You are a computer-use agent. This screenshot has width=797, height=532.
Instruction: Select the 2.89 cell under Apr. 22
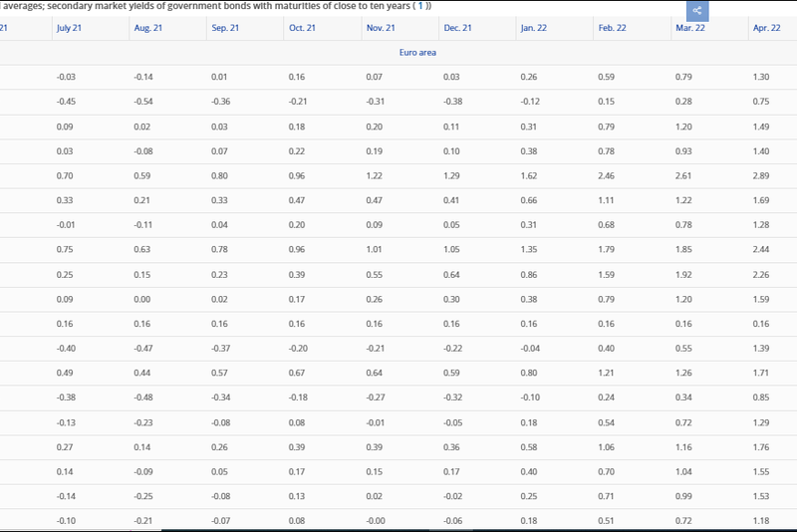coord(763,174)
